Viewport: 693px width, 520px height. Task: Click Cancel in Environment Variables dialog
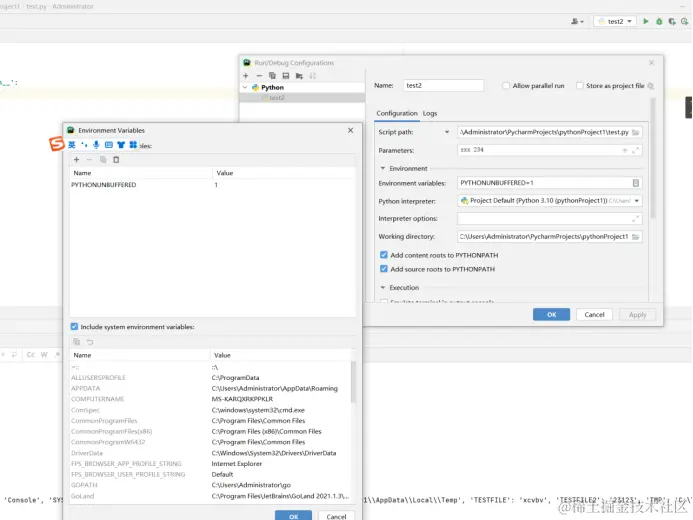336,516
